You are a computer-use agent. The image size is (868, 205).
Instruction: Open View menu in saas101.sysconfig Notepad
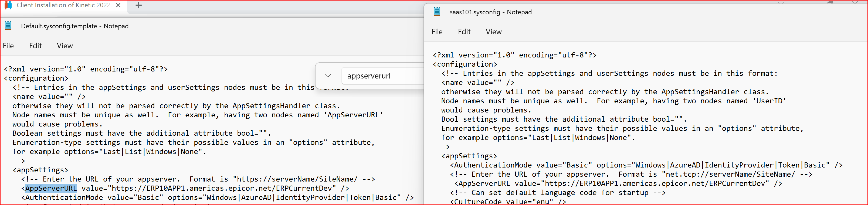(493, 32)
